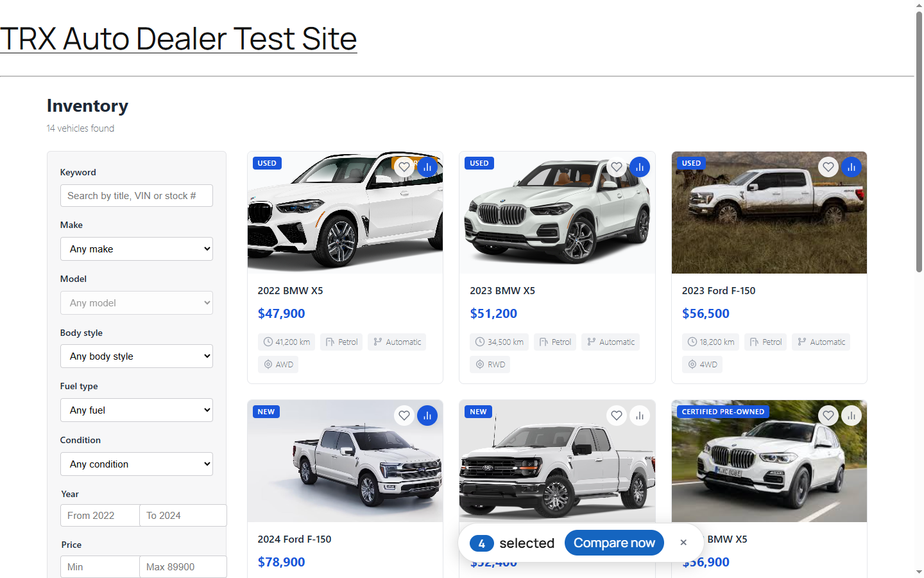Click the Petrol tag on 2023 Ford F-150
This screenshot has height=578, width=924.
pos(766,342)
